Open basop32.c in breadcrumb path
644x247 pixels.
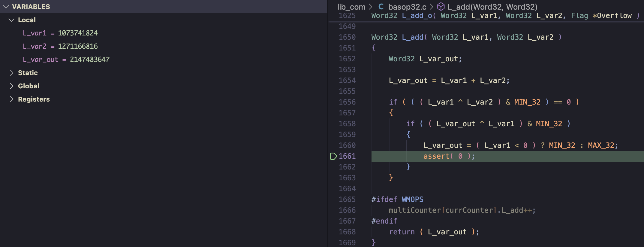tap(407, 7)
